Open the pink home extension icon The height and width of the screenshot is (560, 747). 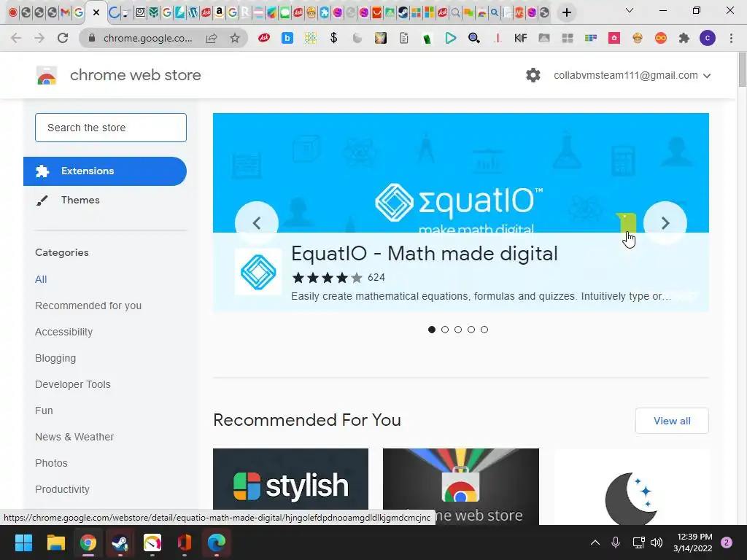614,38
